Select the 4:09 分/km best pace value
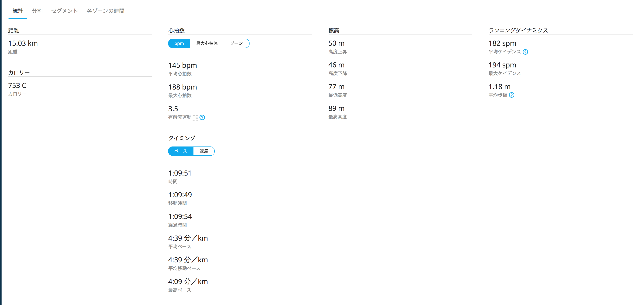 [188, 282]
